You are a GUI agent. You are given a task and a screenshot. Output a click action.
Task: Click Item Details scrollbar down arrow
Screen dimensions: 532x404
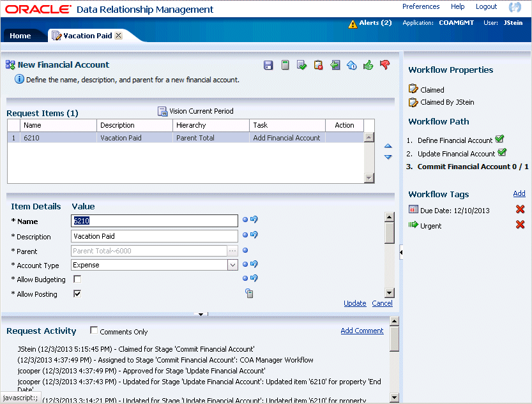click(390, 293)
